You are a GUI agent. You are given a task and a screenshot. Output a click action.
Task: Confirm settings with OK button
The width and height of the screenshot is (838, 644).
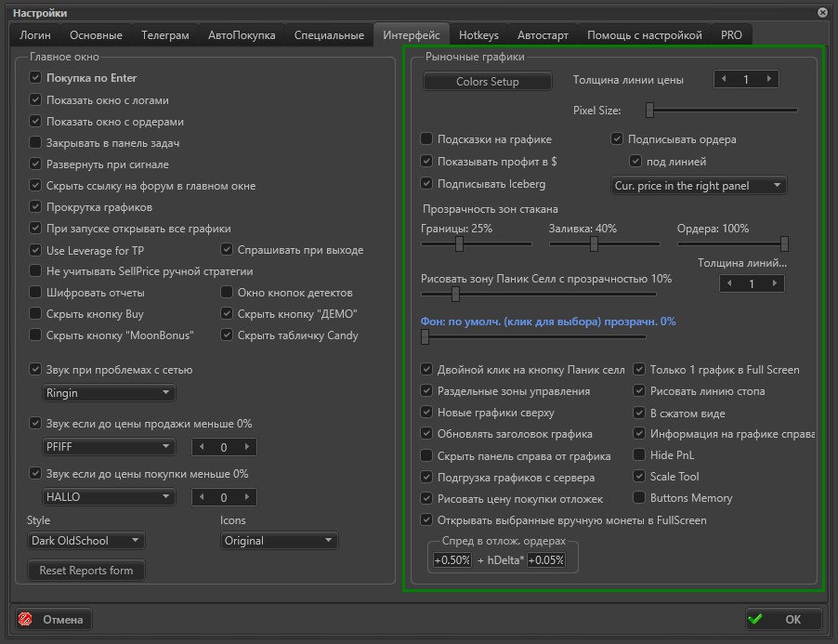click(783, 620)
